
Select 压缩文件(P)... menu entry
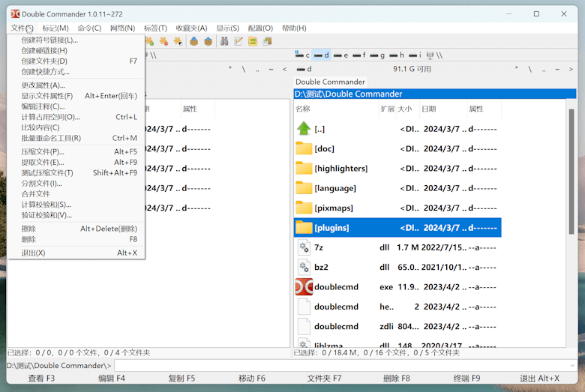[76, 151]
